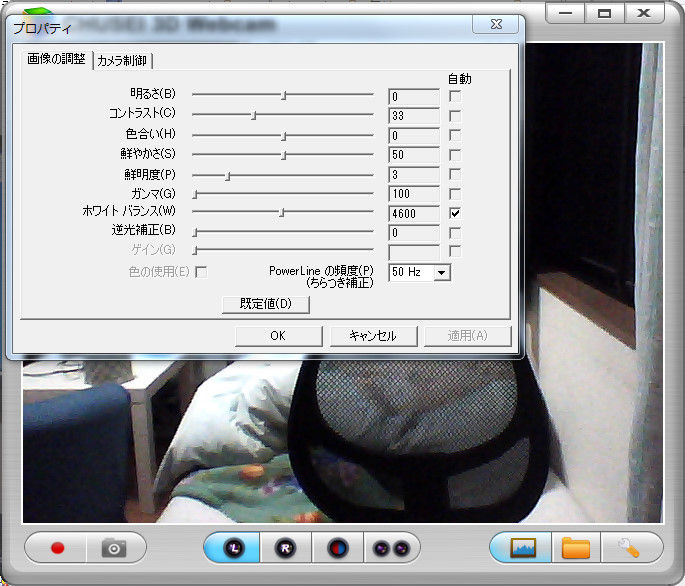
Task: Click the キャンセル button
Action: (x=373, y=336)
